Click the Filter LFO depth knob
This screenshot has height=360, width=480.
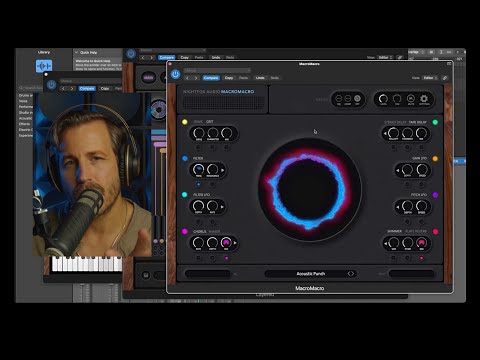click(x=199, y=206)
